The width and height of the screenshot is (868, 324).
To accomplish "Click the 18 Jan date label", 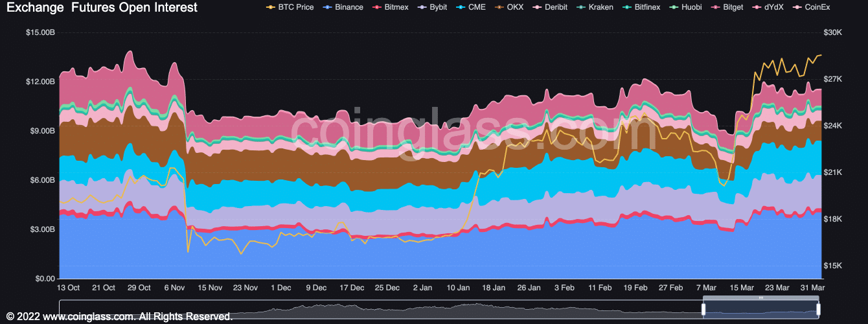I will click(494, 288).
